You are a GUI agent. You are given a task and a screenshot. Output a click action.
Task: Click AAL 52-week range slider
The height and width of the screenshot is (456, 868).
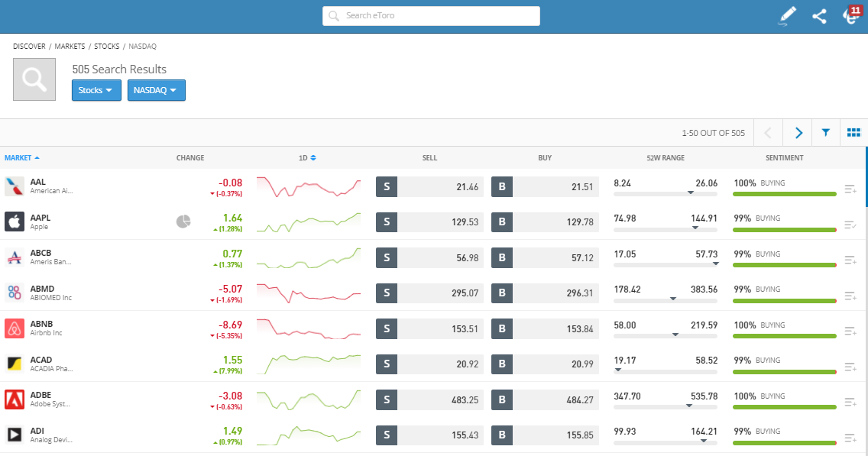666,194
